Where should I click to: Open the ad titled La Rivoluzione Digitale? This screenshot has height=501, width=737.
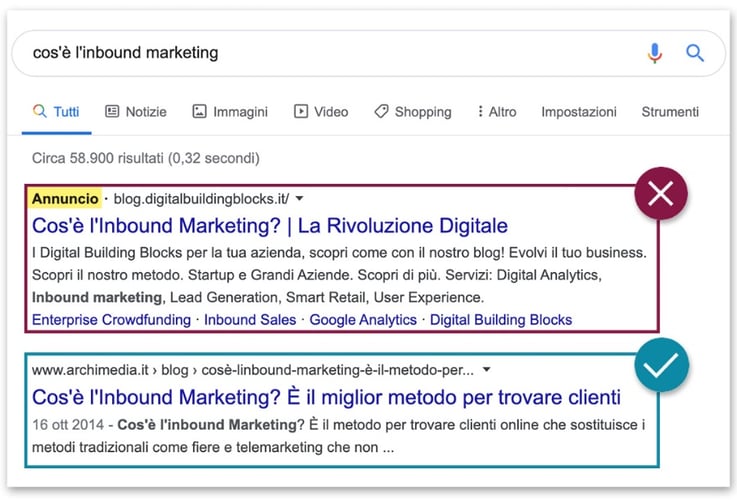tap(270, 225)
